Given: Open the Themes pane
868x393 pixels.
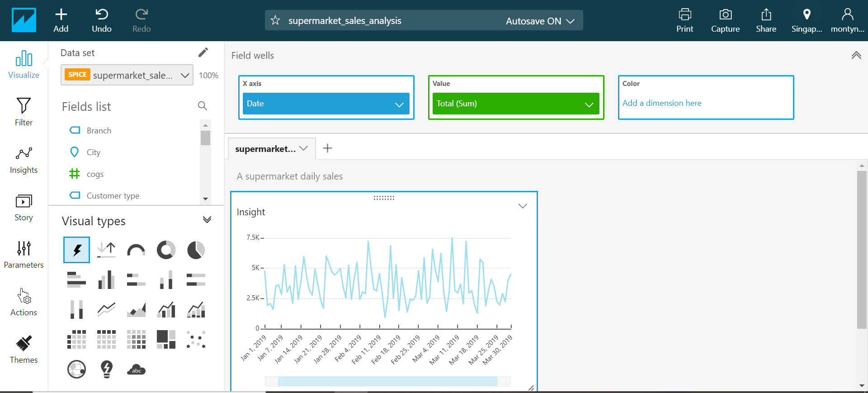Looking at the screenshot, I should click(x=24, y=349).
